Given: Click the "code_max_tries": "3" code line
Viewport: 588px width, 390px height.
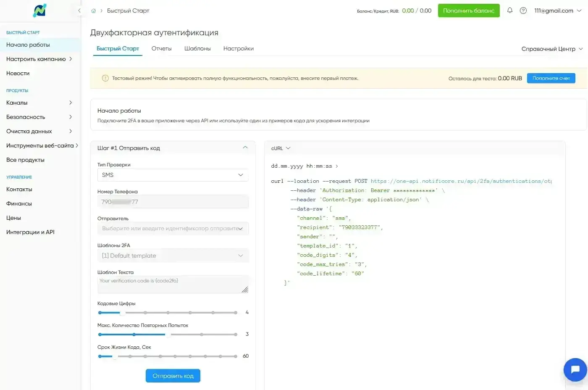Looking at the screenshot, I should (x=332, y=264).
